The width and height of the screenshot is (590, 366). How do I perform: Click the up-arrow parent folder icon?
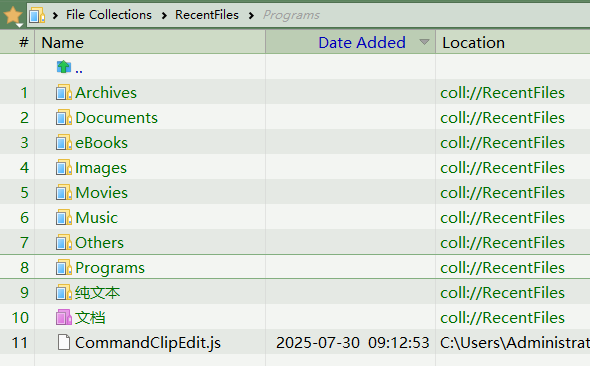pos(64,67)
